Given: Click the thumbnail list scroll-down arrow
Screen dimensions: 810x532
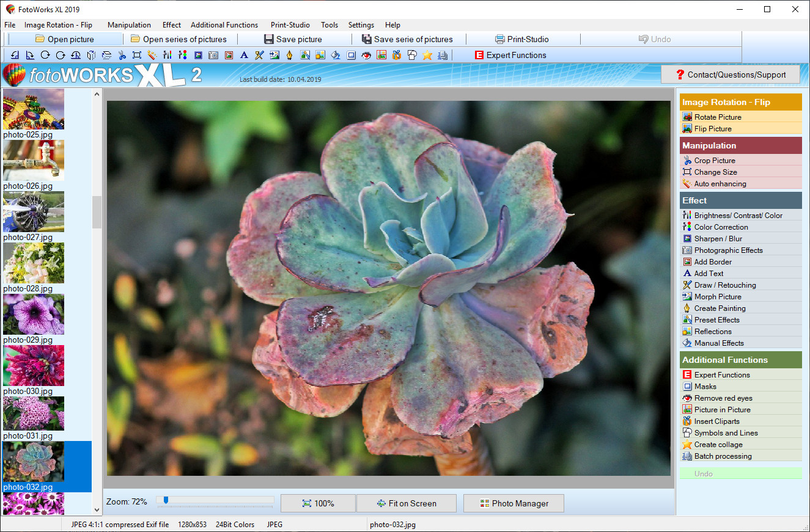Looking at the screenshot, I should tap(97, 509).
